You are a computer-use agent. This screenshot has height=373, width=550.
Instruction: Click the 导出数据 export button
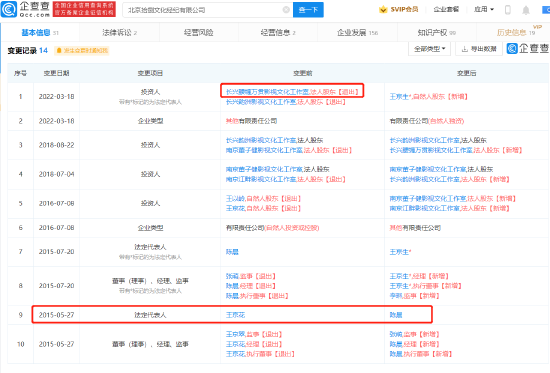(479, 49)
